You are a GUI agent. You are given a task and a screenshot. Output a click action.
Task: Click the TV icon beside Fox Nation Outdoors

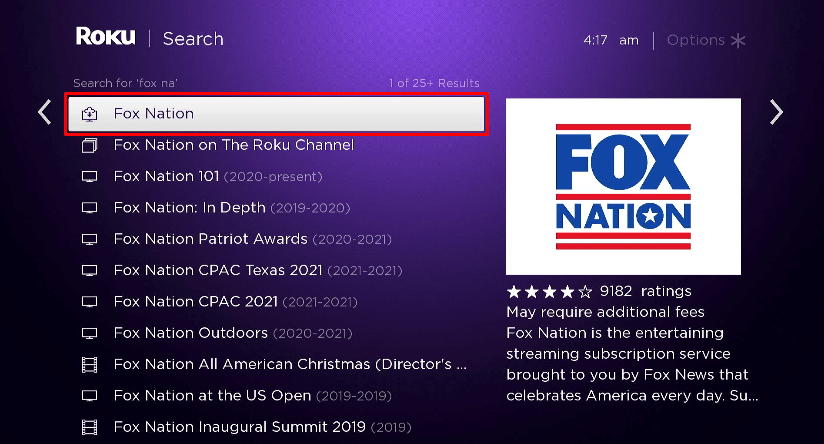(x=90, y=333)
